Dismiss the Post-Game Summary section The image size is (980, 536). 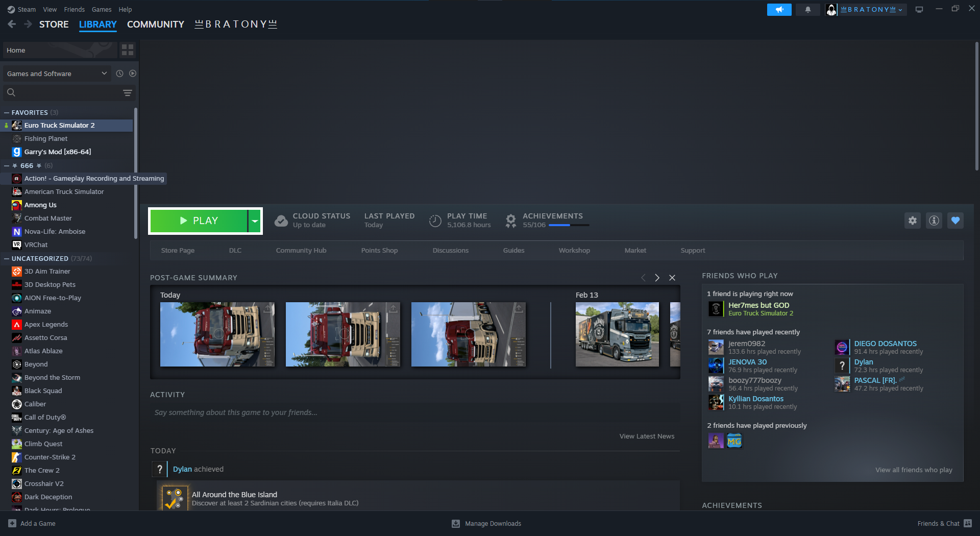[672, 278]
